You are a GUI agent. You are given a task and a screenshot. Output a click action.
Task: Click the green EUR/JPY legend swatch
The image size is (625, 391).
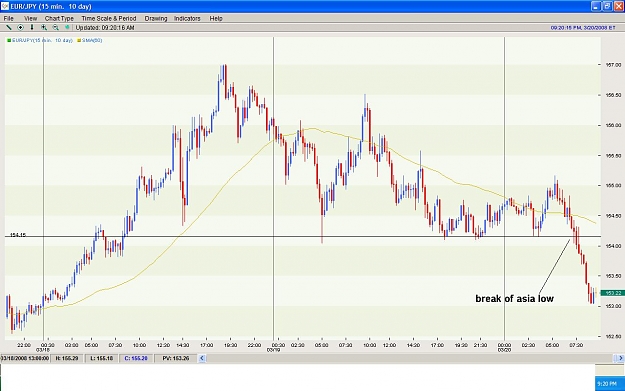click(x=9, y=40)
